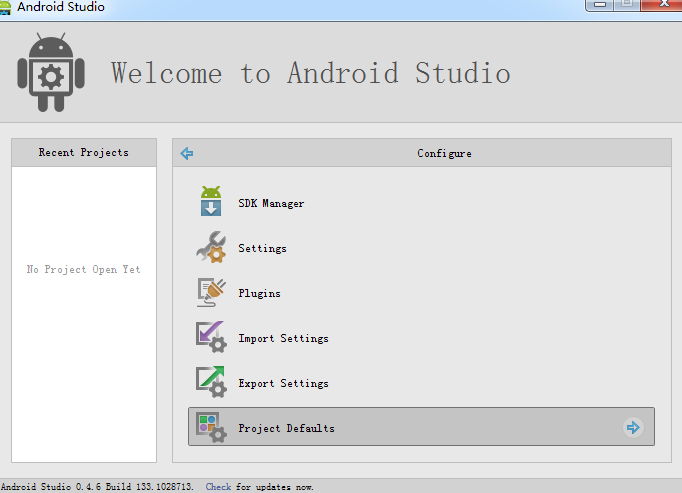
Task: Expand Project Defaults with the right arrow
Action: (x=633, y=427)
